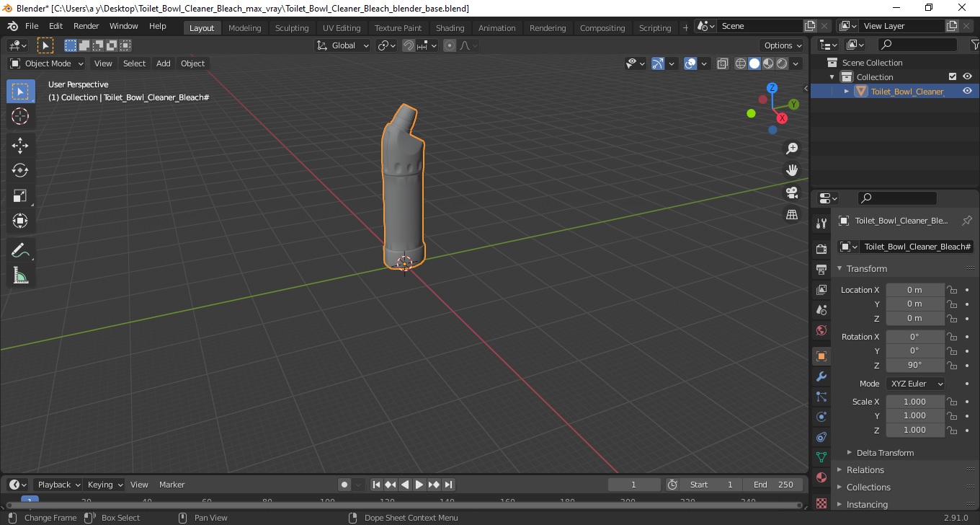Open Global transform orientation dropdown
Viewport: 980px width, 525px height.
(343, 45)
